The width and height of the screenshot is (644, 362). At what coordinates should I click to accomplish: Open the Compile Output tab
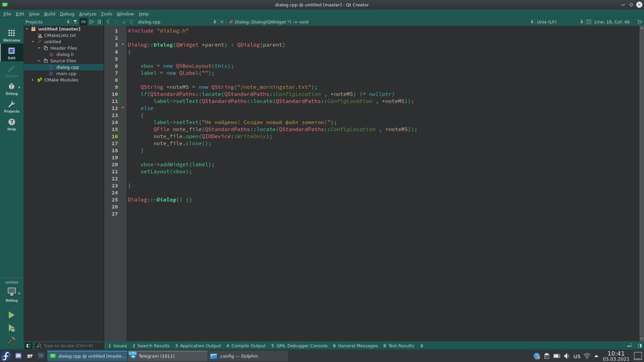[246, 346]
